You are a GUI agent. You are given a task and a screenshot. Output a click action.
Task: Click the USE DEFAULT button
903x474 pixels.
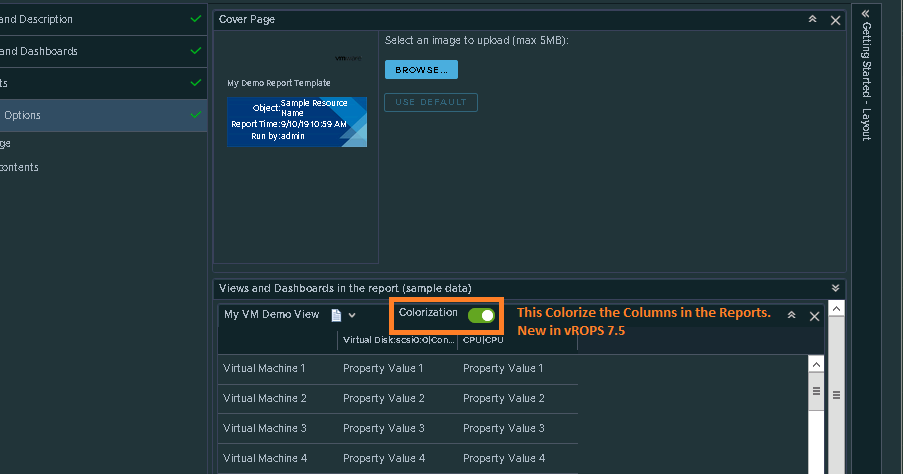(431, 102)
